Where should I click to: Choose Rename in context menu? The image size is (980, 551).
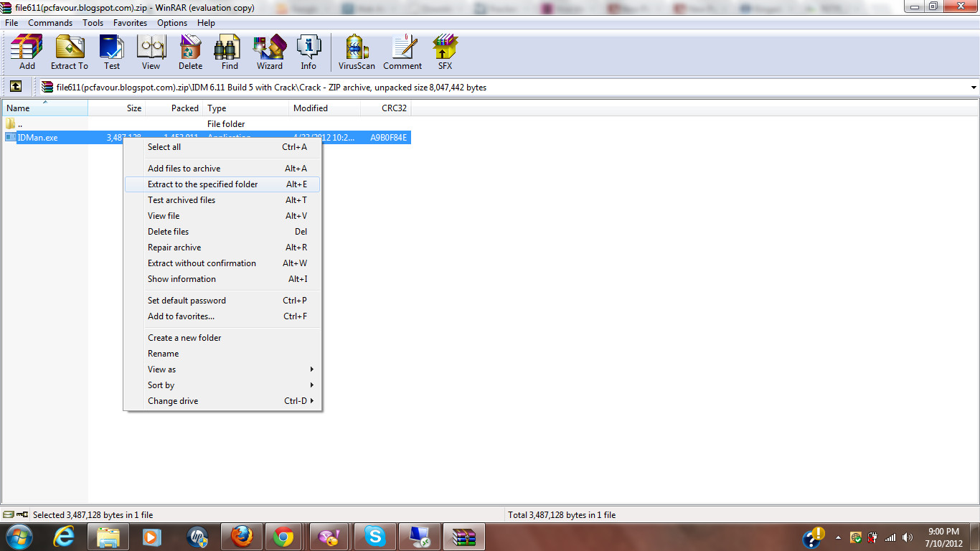[x=222, y=354]
